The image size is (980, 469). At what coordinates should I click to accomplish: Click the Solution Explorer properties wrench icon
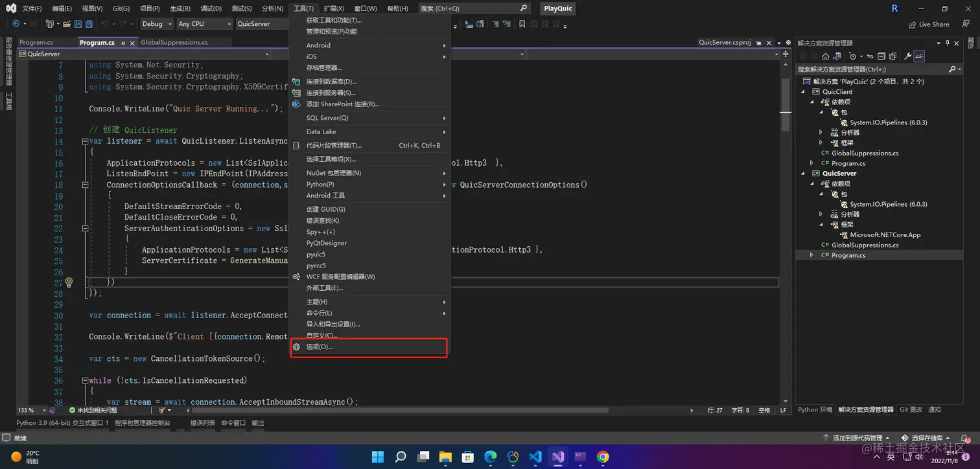pyautogui.click(x=908, y=56)
